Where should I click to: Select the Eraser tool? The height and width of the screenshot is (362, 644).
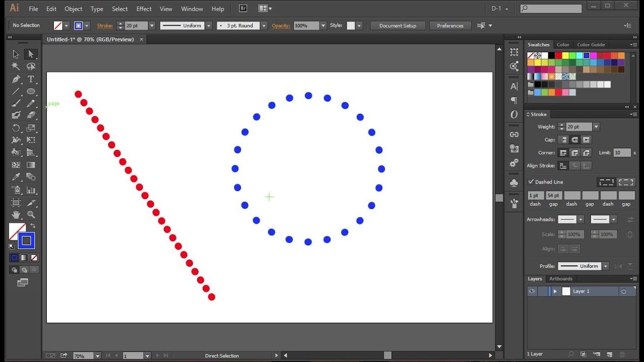[x=31, y=116]
